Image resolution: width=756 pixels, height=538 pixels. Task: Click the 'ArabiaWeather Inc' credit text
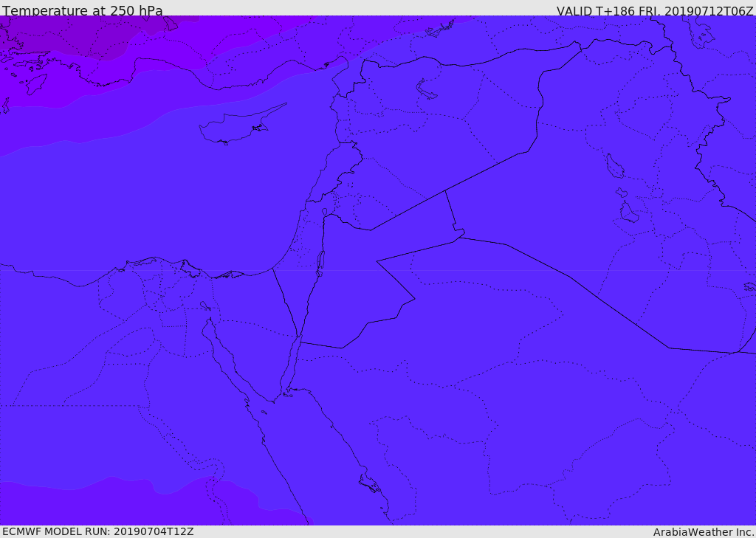point(703,532)
